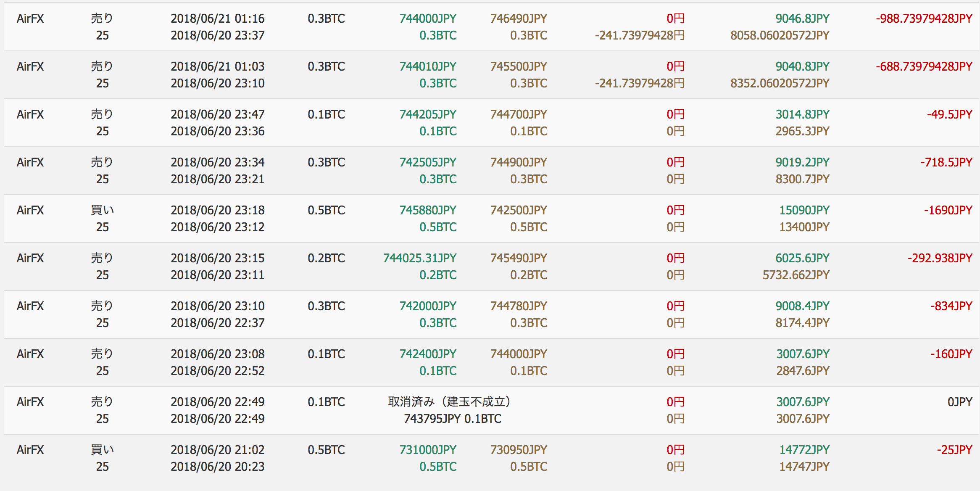Viewport: 980px width, 491px height.
Task: Click the 2965.3JPY value
Action: pos(803,131)
